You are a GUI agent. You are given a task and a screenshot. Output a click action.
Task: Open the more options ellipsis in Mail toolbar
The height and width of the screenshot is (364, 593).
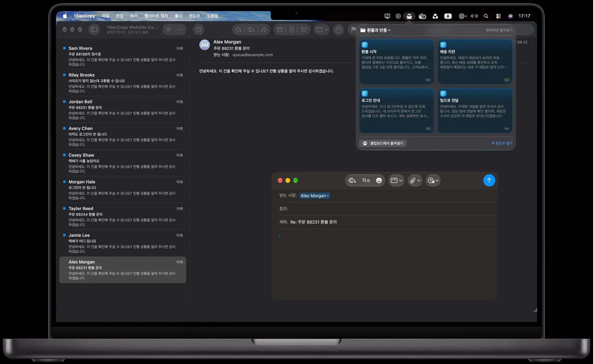tap(181, 30)
